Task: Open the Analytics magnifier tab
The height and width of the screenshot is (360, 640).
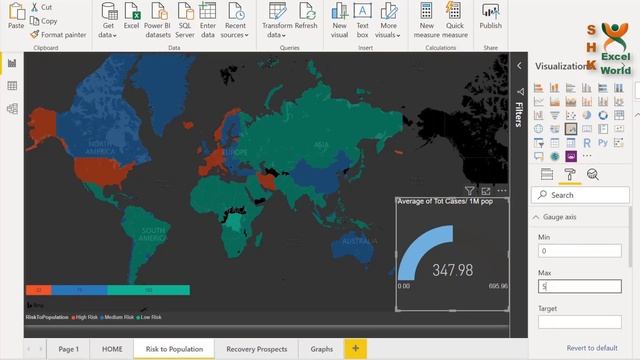Action: pyautogui.click(x=593, y=174)
